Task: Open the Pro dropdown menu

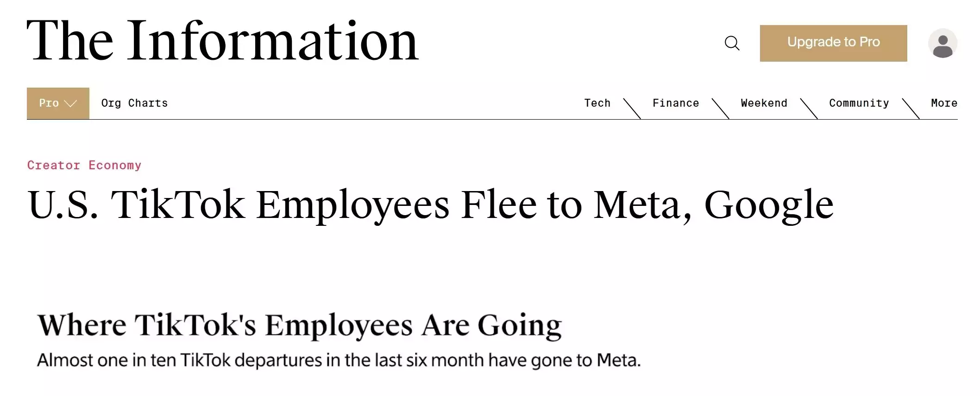Action: click(57, 103)
